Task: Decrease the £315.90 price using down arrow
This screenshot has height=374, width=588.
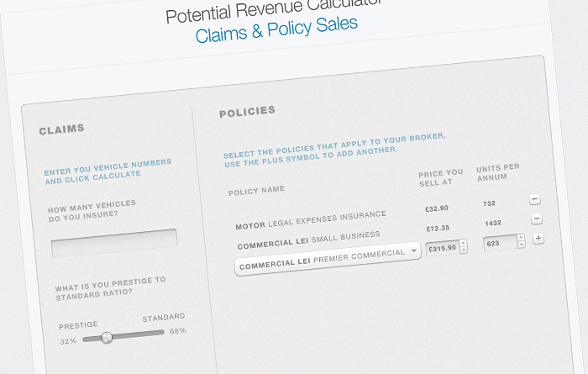Action: [464, 250]
